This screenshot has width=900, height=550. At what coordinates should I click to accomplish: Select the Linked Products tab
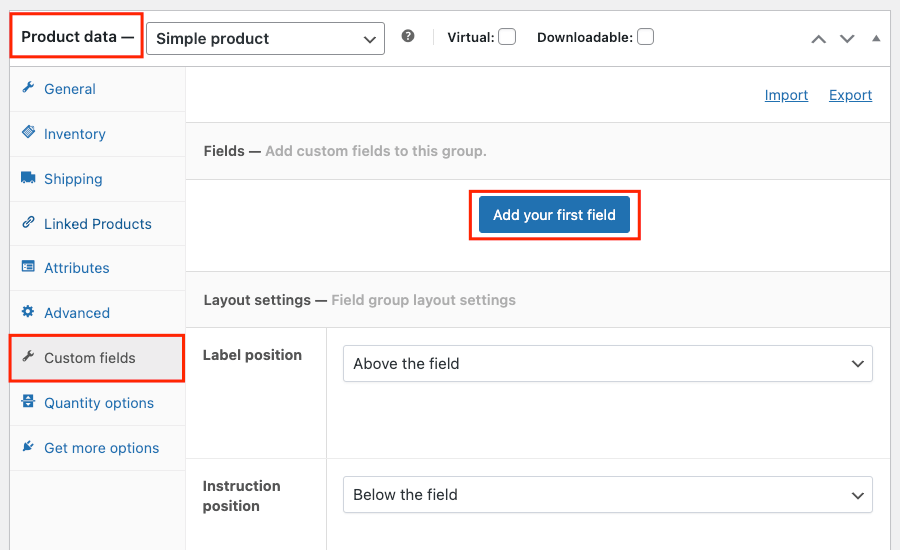tap(98, 223)
